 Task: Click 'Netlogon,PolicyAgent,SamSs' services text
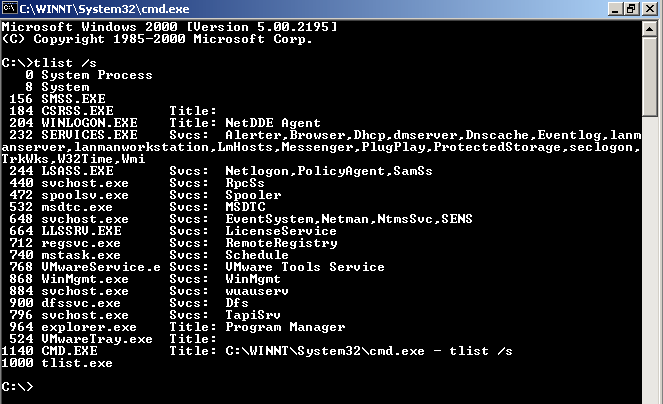point(329,171)
